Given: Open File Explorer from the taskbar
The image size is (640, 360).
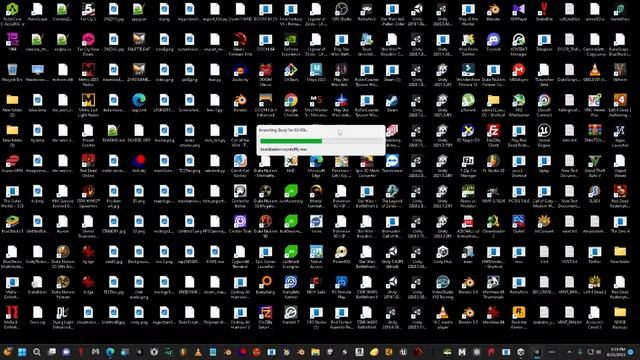Looking at the screenshot, I should pyautogui.click(x=315, y=352).
